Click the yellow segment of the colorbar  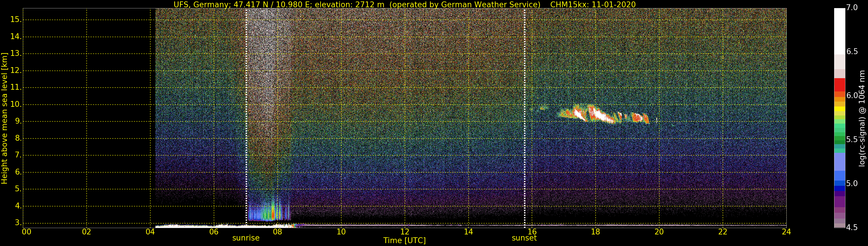click(840, 109)
